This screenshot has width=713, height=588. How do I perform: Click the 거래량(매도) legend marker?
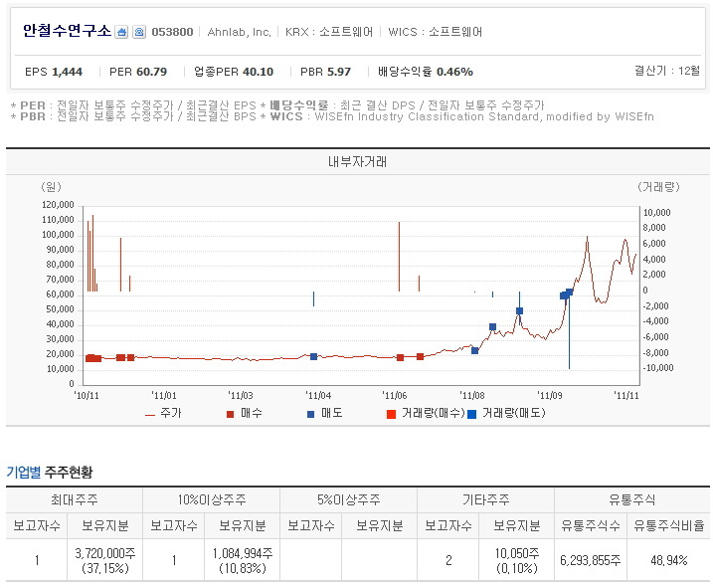pos(472,413)
